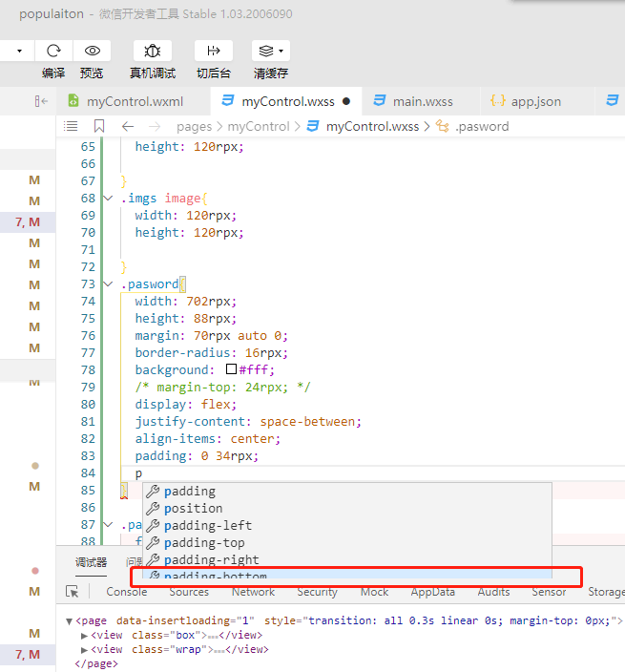Choose padding-right suggestion
This screenshot has height=672, width=625.
click(x=347, y=559)
